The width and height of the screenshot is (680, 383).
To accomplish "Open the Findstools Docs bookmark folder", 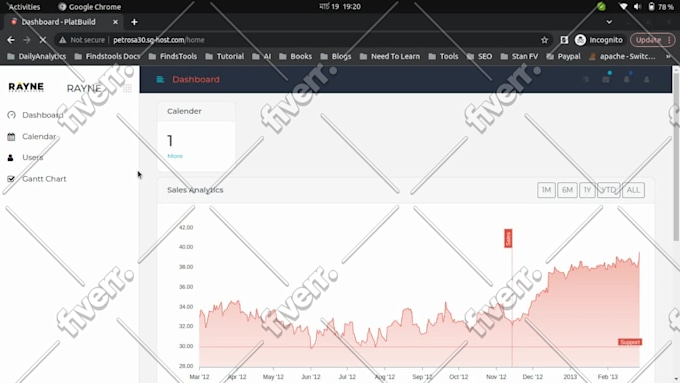I will click(x=108, y=56).
